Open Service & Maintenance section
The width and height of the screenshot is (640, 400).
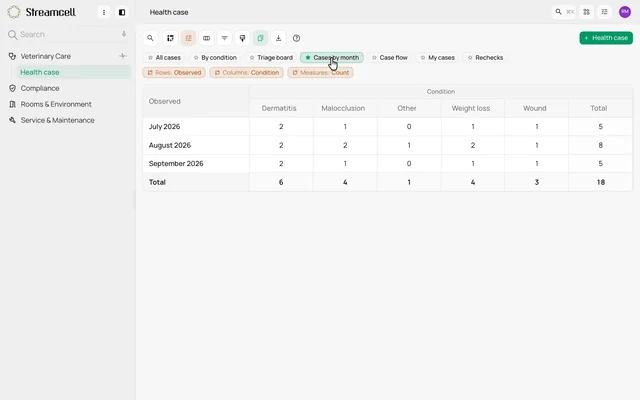pos(57,120)
